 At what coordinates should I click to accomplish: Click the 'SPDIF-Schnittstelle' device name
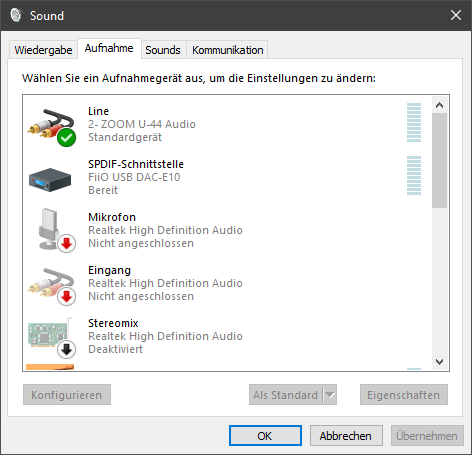136,164
